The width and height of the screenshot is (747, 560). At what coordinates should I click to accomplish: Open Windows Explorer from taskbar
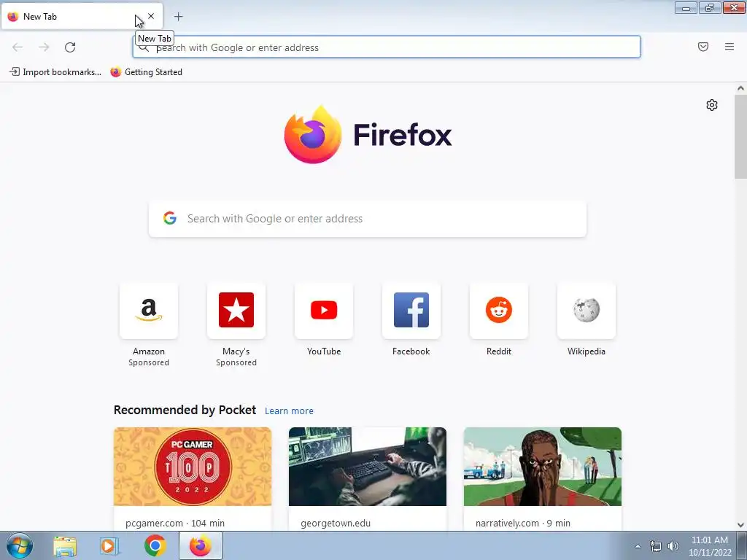pos(65,545)
